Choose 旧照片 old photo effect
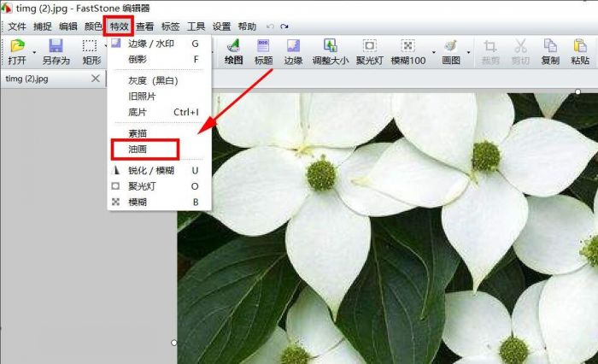This screenshot has height=364, width=598. [160, 97]
